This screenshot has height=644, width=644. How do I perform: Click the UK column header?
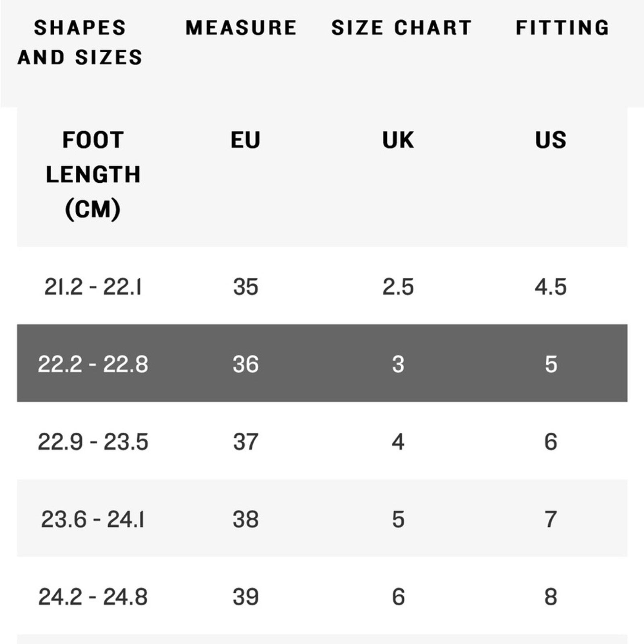pyautogui.click(x=398, y=140)
